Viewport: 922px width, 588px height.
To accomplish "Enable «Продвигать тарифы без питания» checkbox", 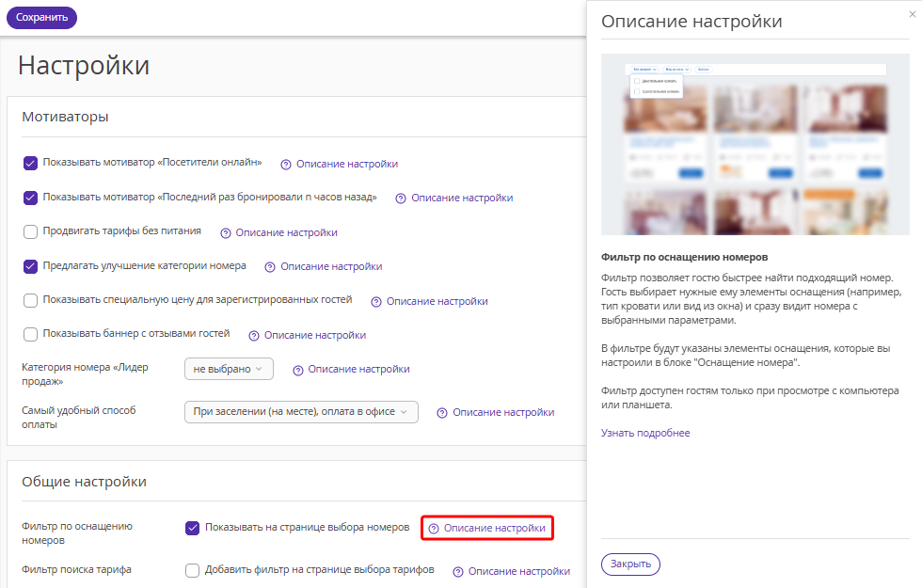I will point(30,231).
